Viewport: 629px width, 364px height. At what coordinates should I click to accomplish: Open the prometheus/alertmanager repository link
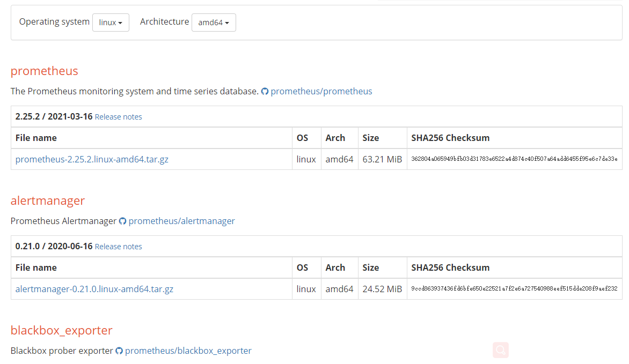pos(182,221)
